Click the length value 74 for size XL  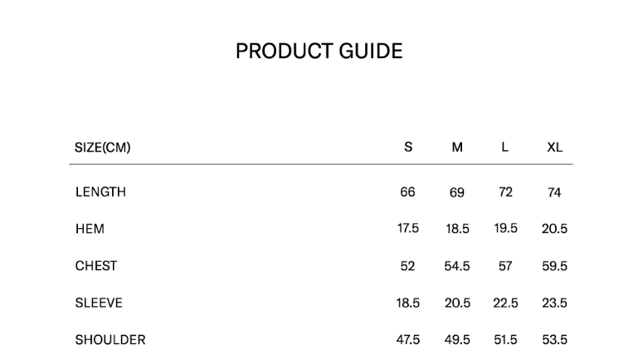554,193
